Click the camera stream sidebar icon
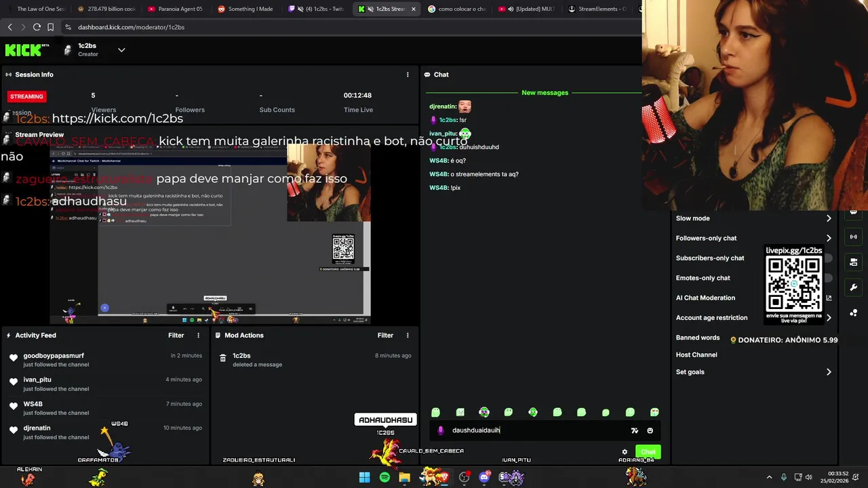Image resolution: width=868 pixels, height=488 pixels. tap(854, 262)
